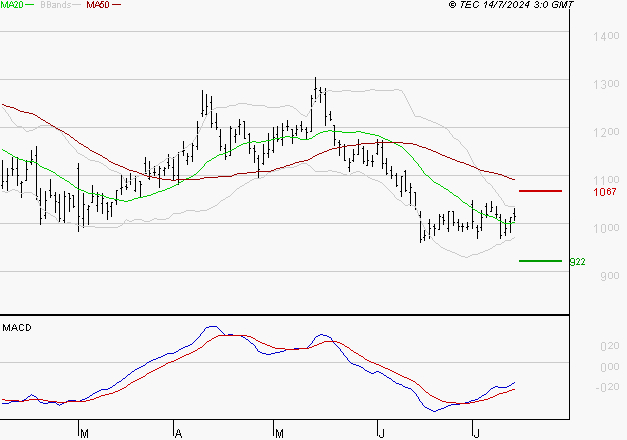
Task: Click the second M month label
Action: (x=280, y=434)
